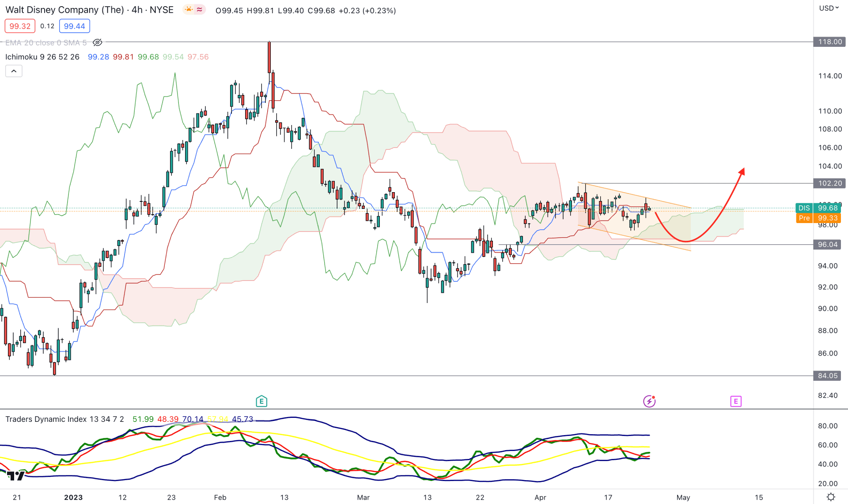Click the Ichimoku value 99.28 in legend
The height and width of the screenshot is (504, 848).
pos(98,57)
